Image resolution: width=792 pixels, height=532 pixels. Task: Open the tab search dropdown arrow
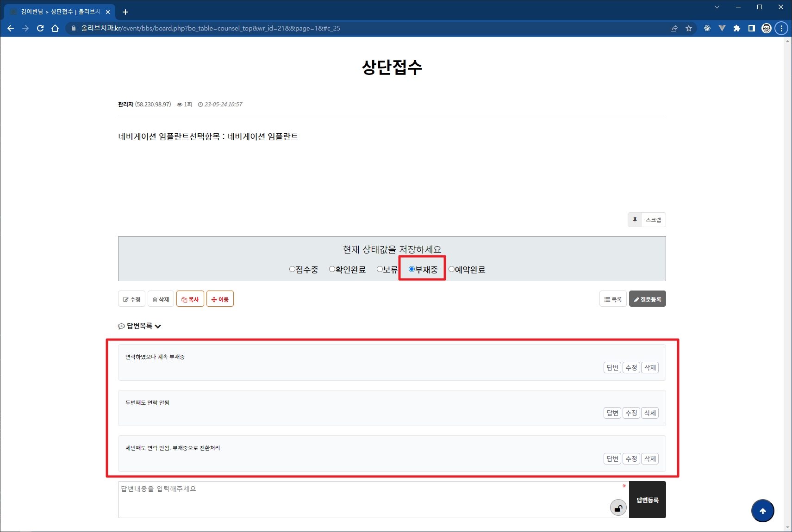coord(717,7)
